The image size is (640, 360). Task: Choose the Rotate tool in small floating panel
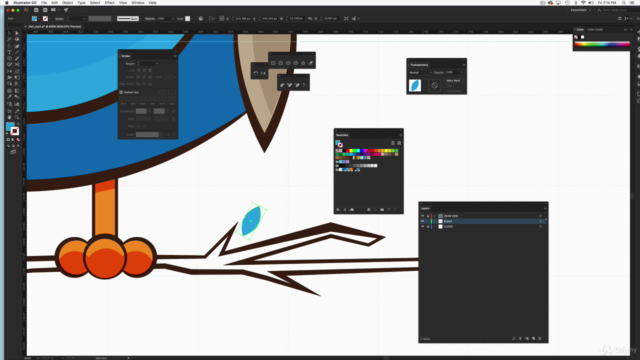[x=256, y=73]
